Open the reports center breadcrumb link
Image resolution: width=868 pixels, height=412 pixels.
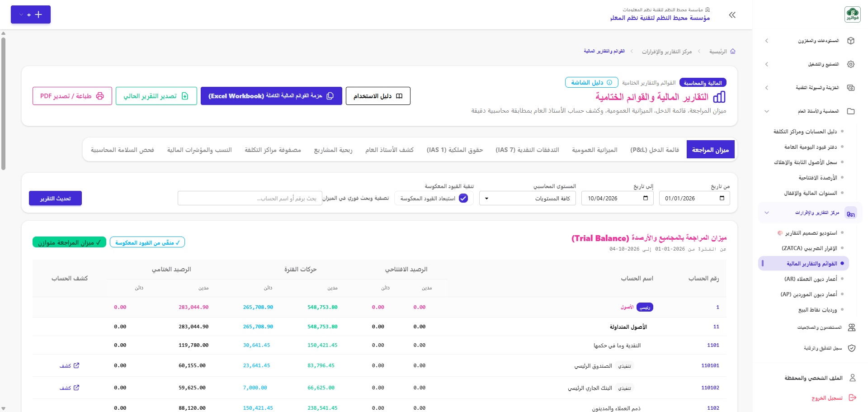pyautogui.click(x=667, y=52)
